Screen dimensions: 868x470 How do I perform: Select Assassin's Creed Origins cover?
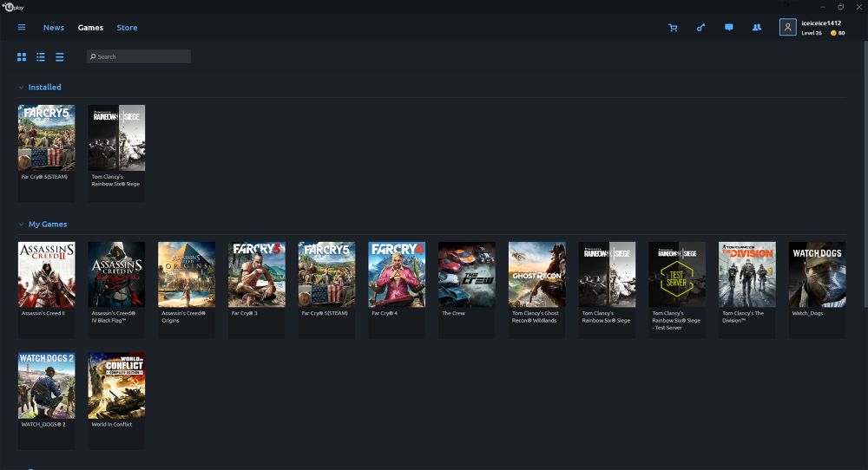[x=187, y=274]
